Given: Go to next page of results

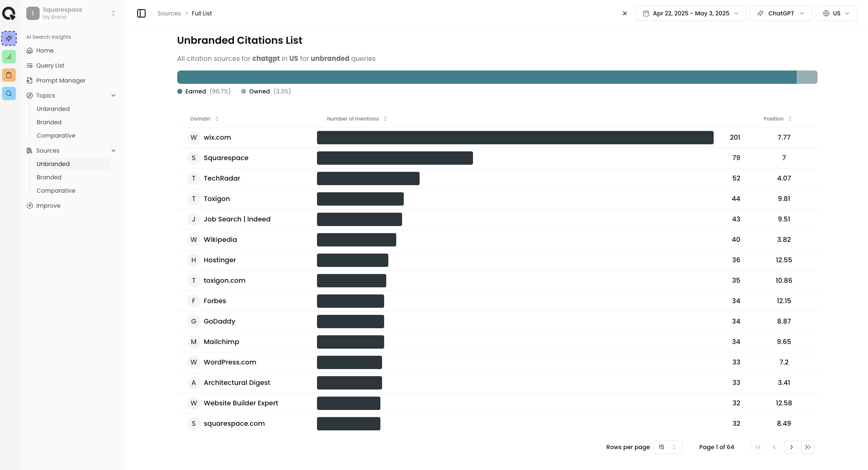Looking at the screenshot, I should tap(791, 447).
